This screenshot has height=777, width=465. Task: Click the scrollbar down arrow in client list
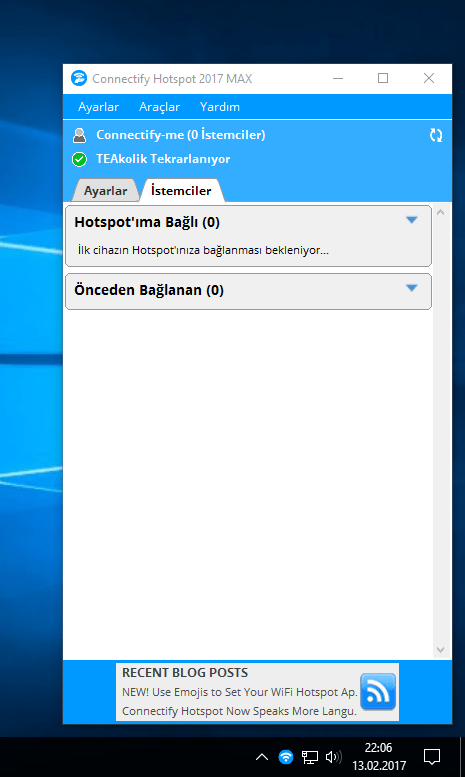[440, 650]
